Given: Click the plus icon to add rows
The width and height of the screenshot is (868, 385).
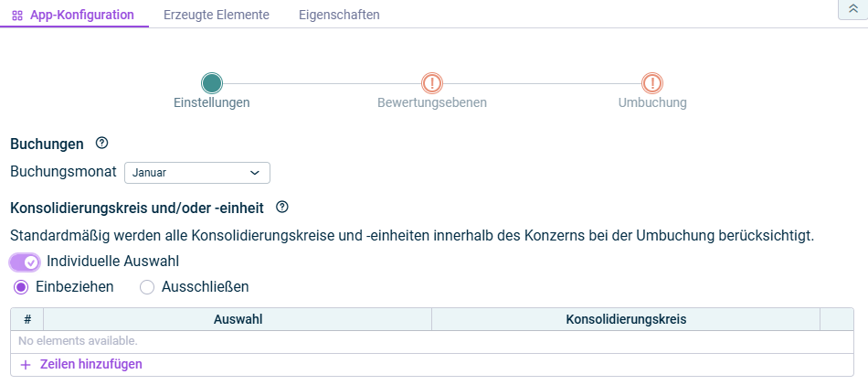Looking at the screenshot, I should coord(26,364).
